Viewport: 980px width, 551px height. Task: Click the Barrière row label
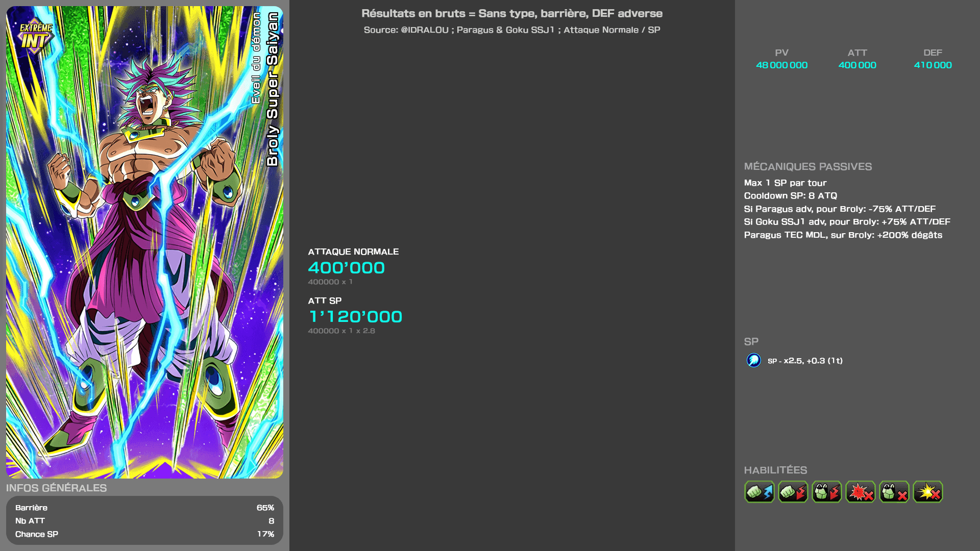31,508
